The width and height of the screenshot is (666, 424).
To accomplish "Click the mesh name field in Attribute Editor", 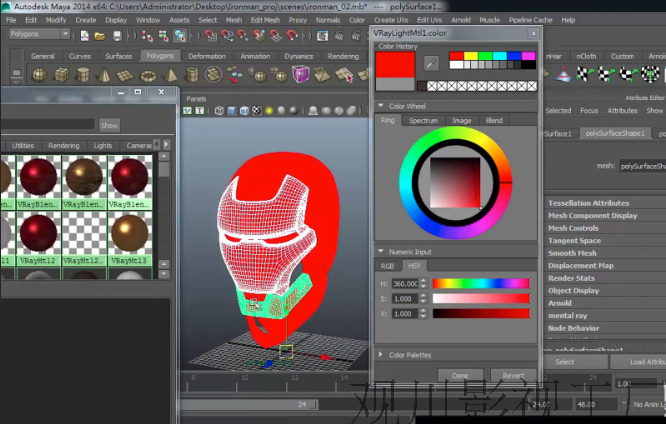I will pyautogui.click(x=642, y=166).
